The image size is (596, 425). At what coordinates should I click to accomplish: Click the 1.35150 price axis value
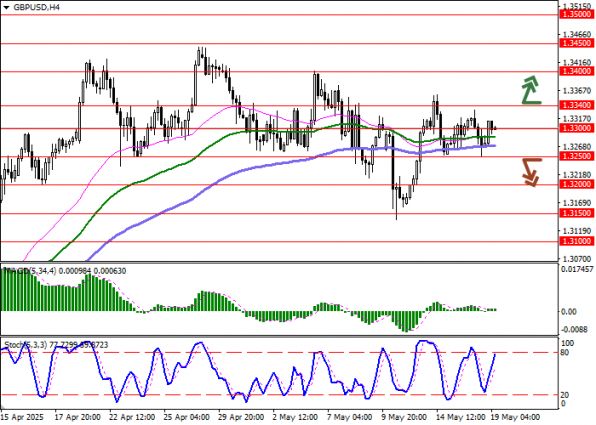(577, 6)
